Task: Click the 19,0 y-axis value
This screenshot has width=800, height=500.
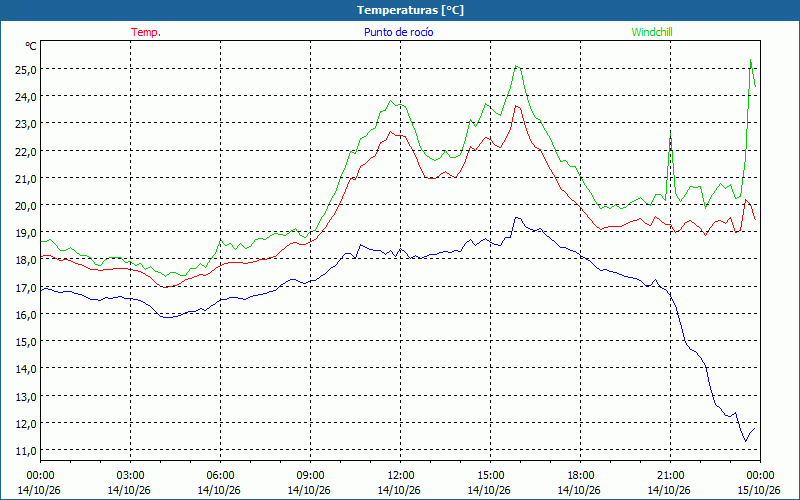Action: [26, 233]
